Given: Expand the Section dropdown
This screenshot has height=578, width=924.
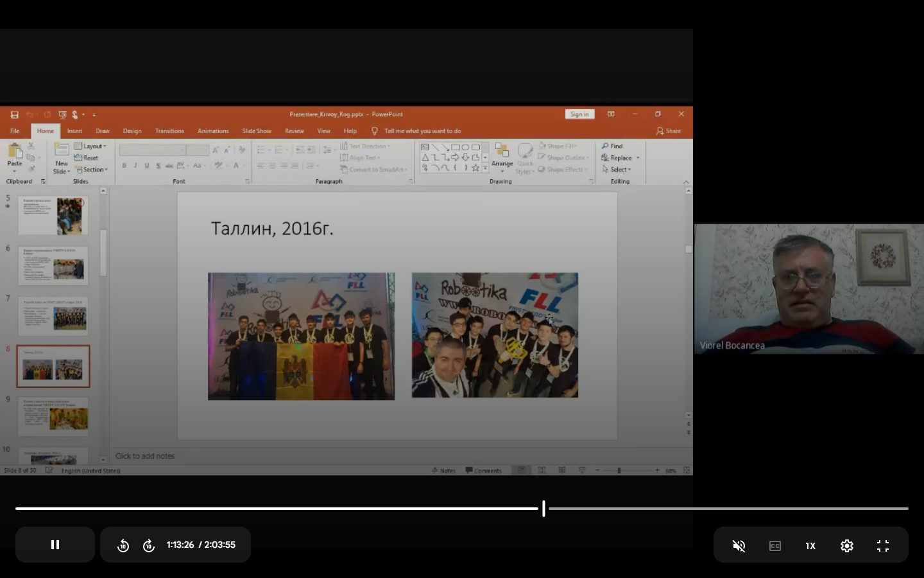Looking at the screenshot, I should (x=91, y=170).
